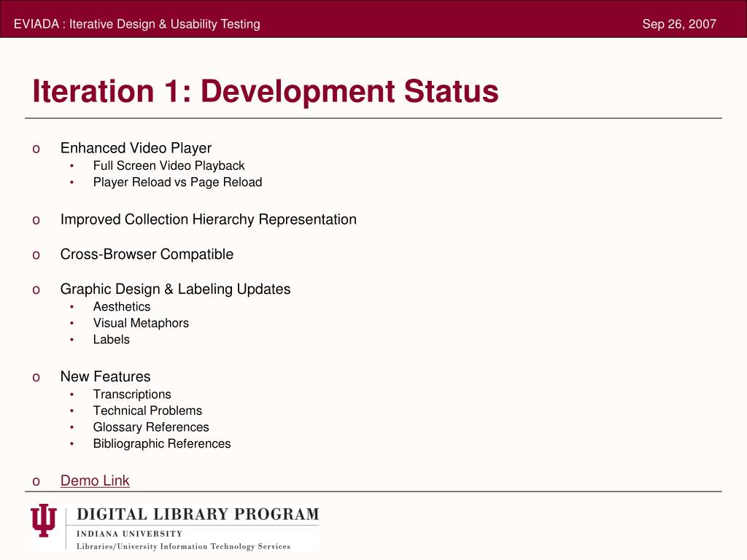
Task: Click 'Improved Collection Hierarchy Representation' line
Action: pyautogui.click(x=208, y=219)
